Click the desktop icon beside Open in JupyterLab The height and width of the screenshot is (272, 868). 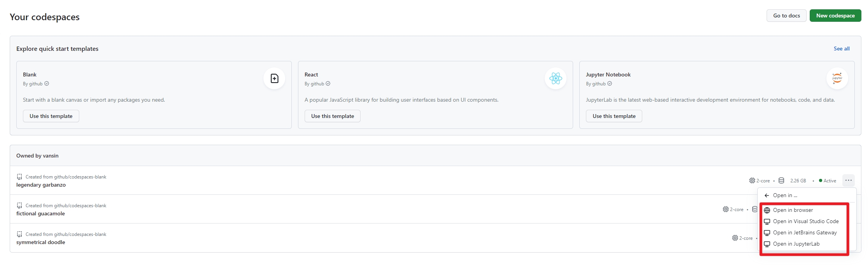[767, 244]
